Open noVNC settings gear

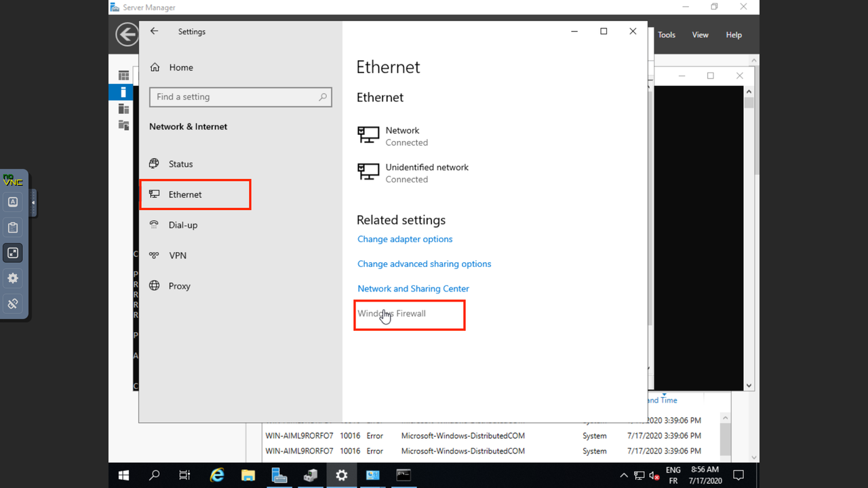click(13, 278)
